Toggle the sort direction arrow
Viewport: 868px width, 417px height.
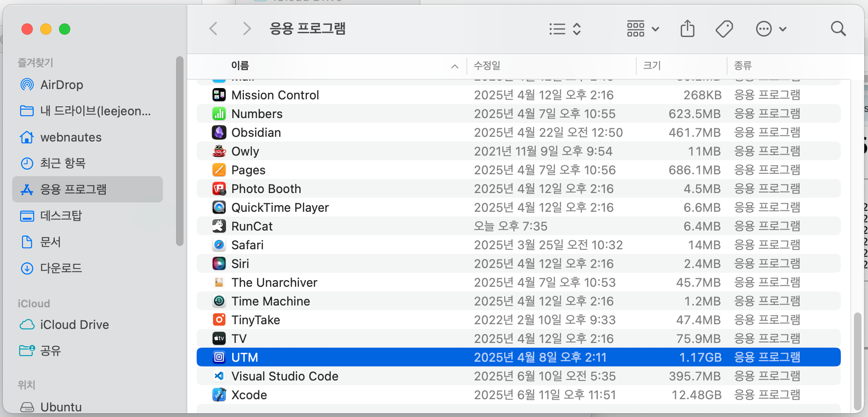pyautogui.click(x=455, y=66)
